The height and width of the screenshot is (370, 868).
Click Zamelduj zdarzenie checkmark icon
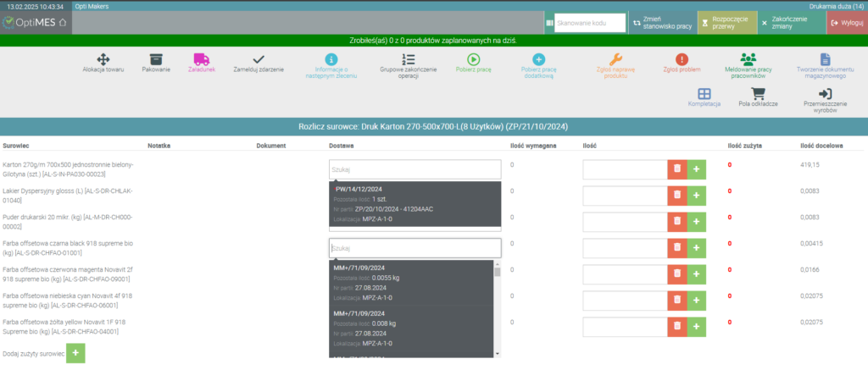tap(259, 59)
